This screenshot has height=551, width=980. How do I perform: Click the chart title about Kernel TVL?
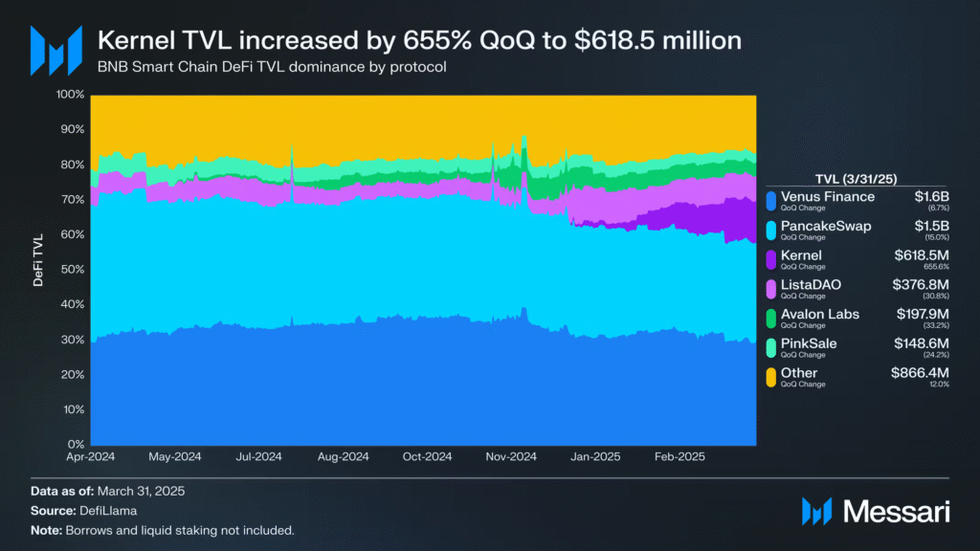(x=419, y=40)
